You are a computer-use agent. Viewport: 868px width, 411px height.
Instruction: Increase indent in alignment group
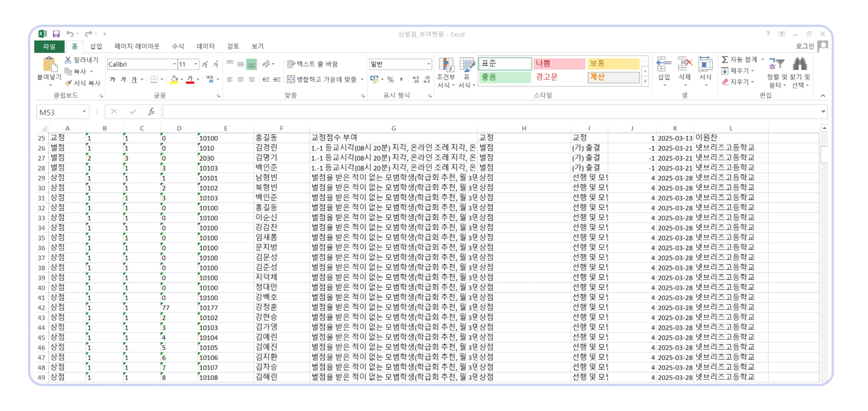[x=277, y=79]
